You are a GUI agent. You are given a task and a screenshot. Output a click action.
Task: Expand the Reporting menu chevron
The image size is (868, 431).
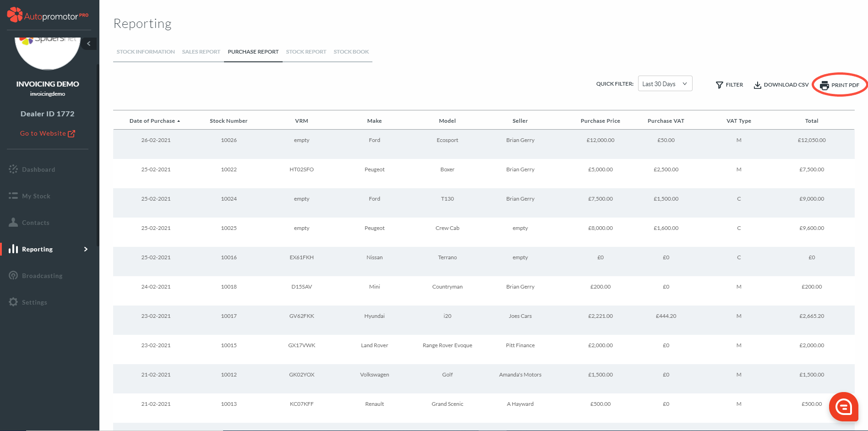86,249
